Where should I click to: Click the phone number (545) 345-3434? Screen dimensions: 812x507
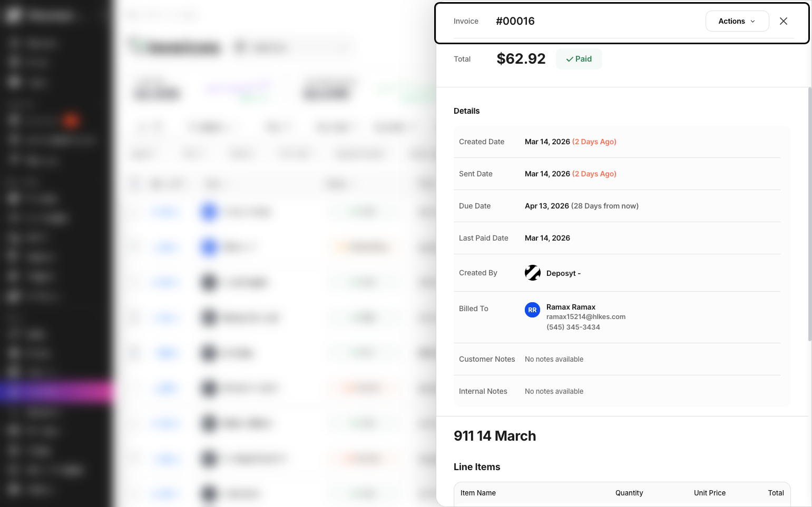pyautogui.click(x=573, y=327)
